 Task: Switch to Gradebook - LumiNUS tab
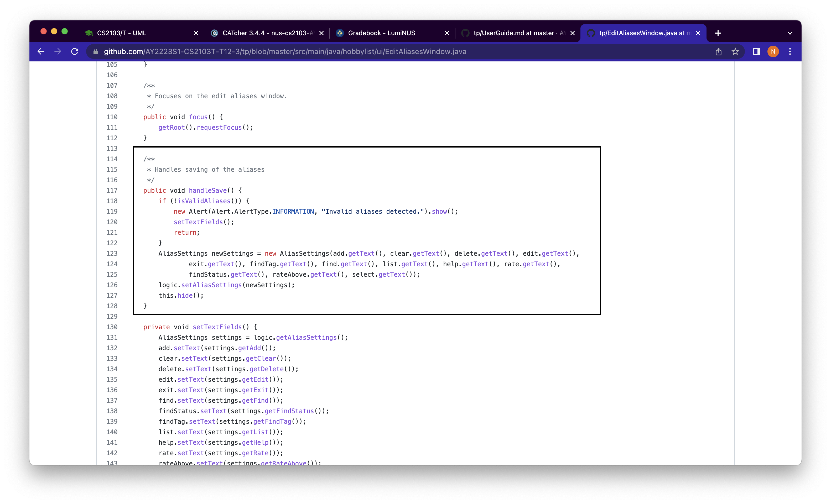coord(381,33)
